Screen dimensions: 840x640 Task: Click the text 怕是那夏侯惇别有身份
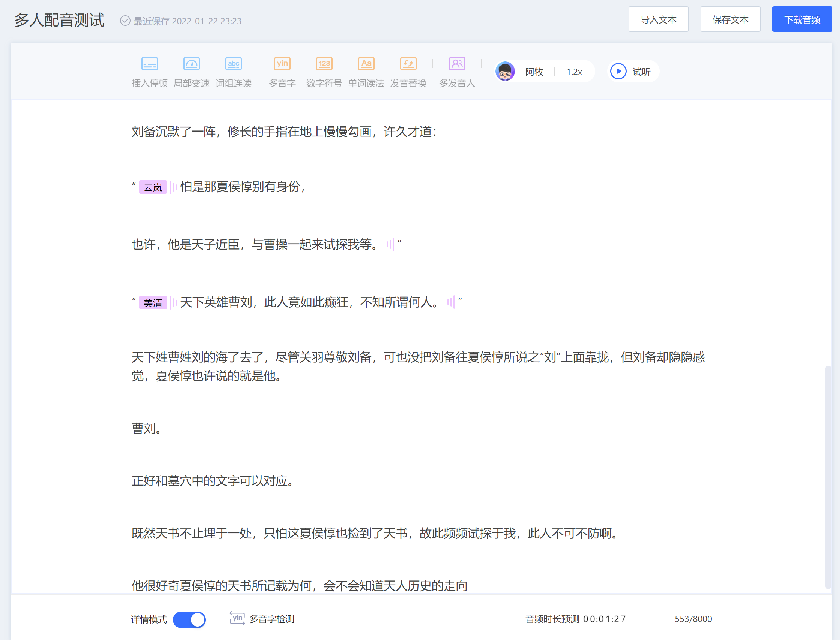point(243,187)
